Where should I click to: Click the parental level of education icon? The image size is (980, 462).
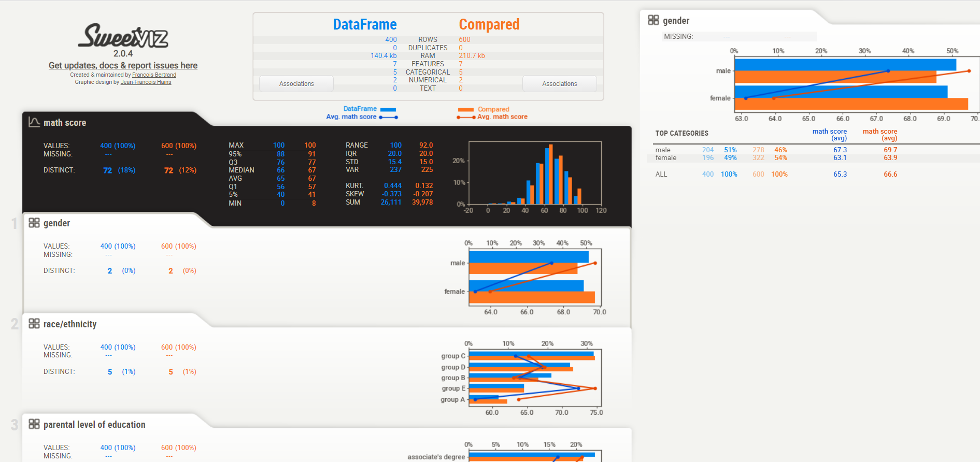[34, 424]
